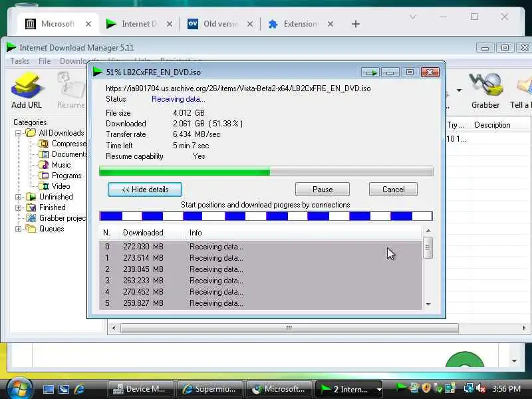
Task: Select connection row 2 with 239.045 MB
Action: pyautogui.click(x=261, y=269)
